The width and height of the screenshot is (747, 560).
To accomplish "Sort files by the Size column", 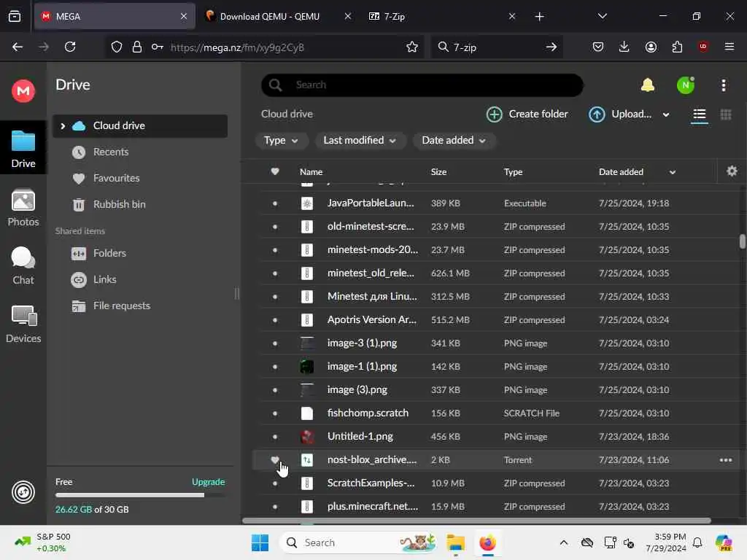I will click(x=438, y=172).
